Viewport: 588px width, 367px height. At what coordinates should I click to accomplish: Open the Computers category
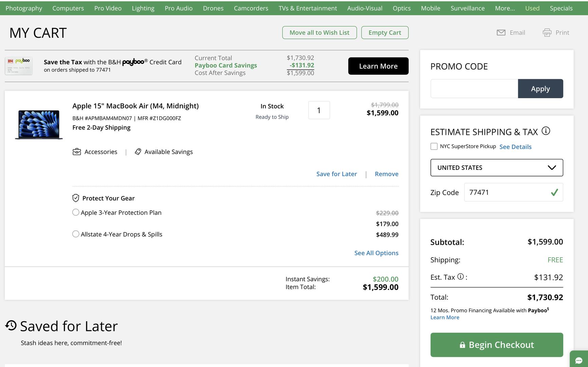(x=68, y=8)
